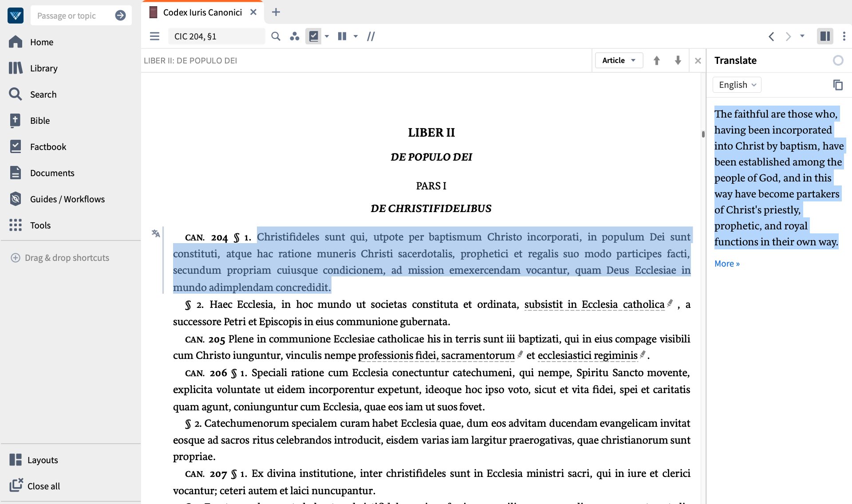Open a new tab with plus
The image size is (852, 504).
pos(276,12)
